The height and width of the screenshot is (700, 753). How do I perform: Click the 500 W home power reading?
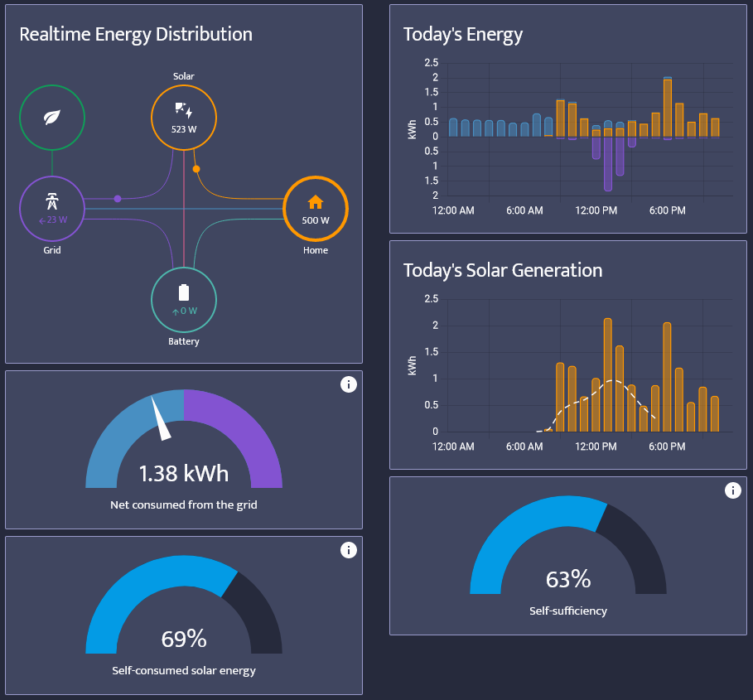click(x=316, y=220)
